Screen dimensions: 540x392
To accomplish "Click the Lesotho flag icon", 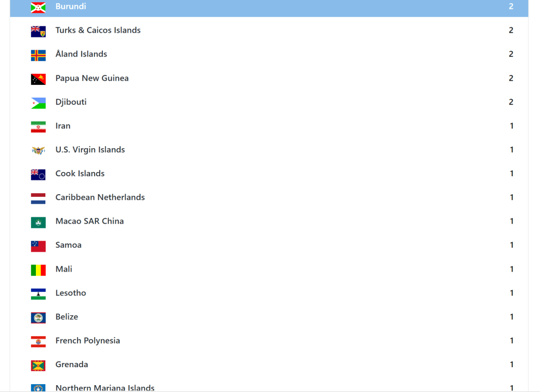I will (38, 293).
